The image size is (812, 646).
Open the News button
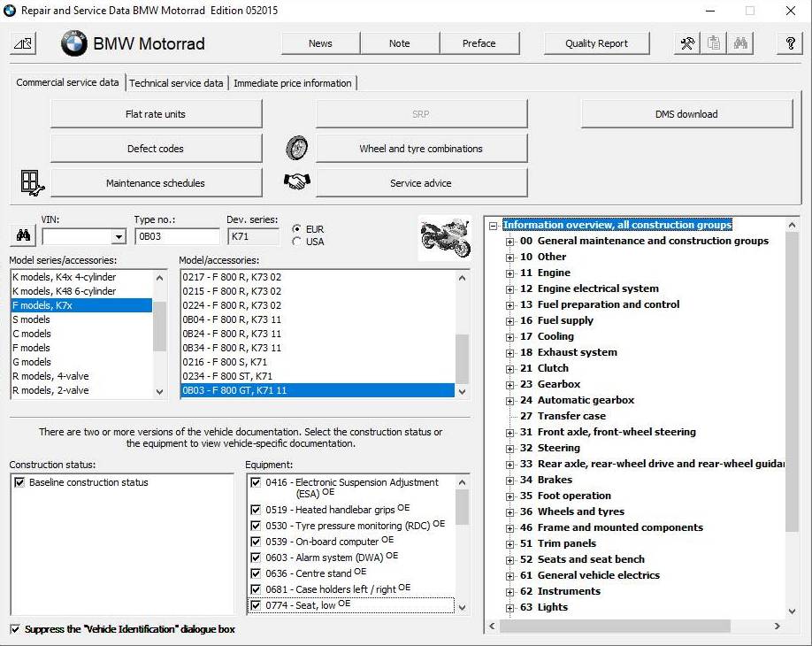pos(320,43)
